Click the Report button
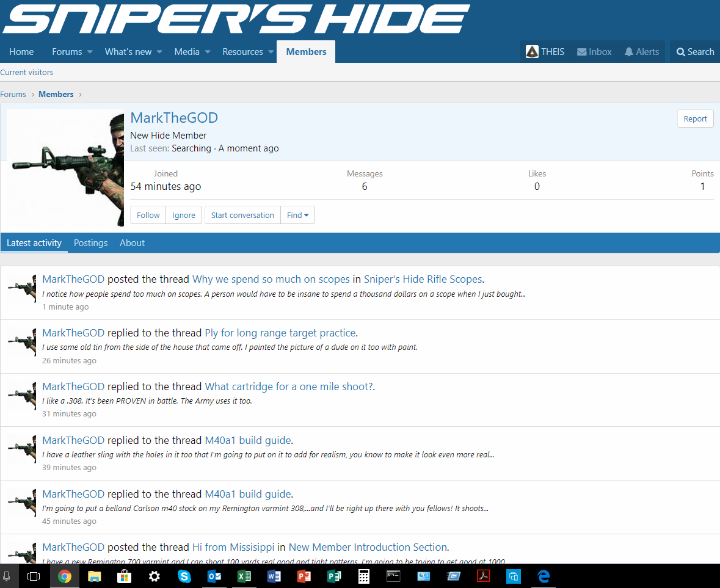Image resolution: width=720 pixels, height=588 pixels. tap(695, 119)
